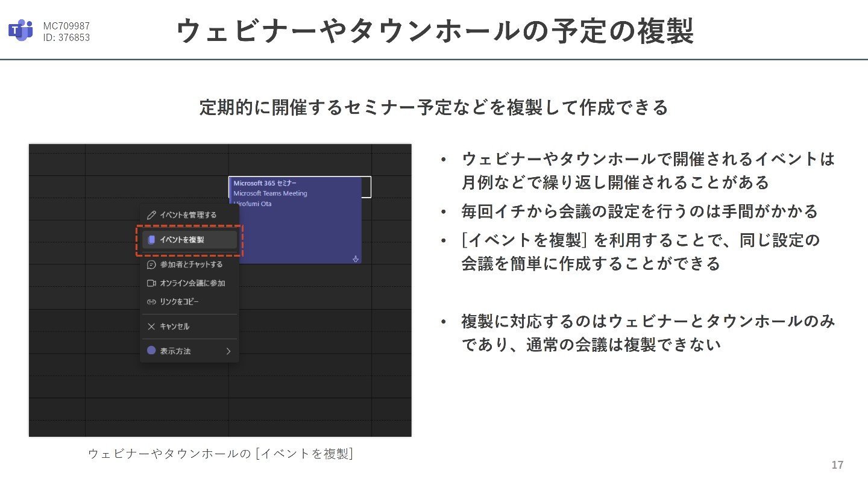Image resolution: width=868 pixels, height=488 pixels.
Task: Click the video camera icon for オンライン会議に参加
Action: click(x=152, y=283)
